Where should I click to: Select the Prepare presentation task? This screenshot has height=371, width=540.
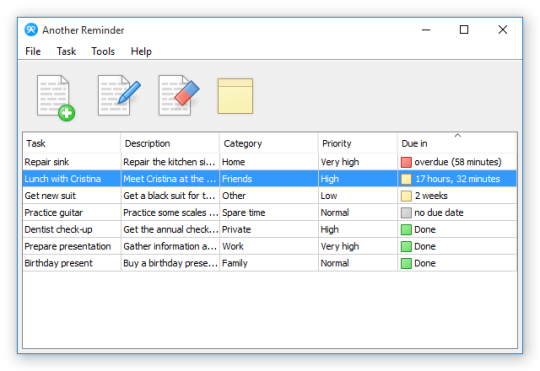point(68,246)
